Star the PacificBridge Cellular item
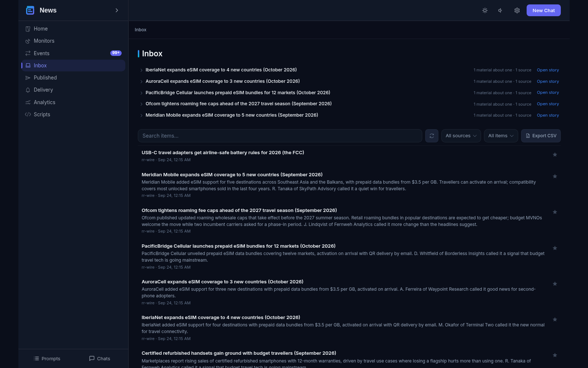 [555, 248]
